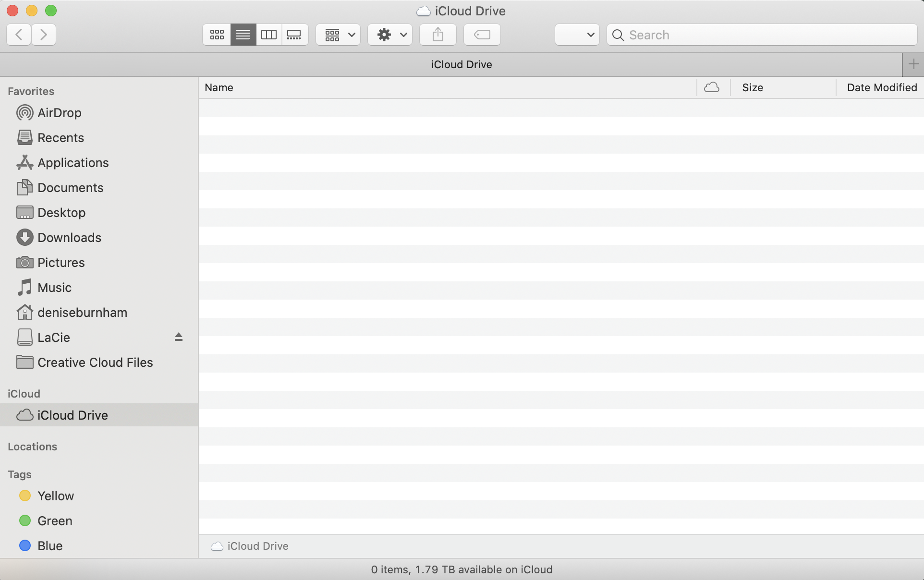924x580 pixels.
Task: Sort by Date Modified column header
Action: click(x=881, y=87)
